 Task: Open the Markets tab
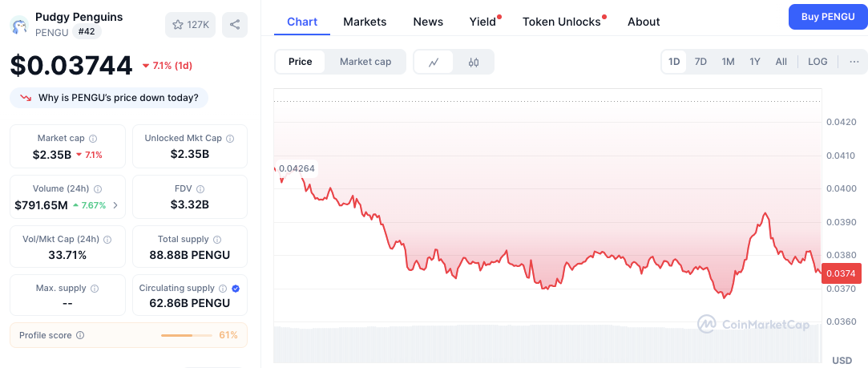tap(365, 22)
